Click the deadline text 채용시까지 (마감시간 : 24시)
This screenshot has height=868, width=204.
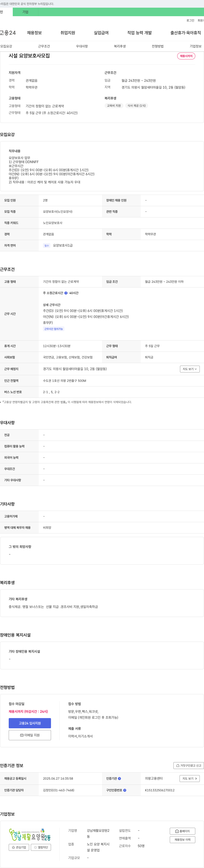28,711
